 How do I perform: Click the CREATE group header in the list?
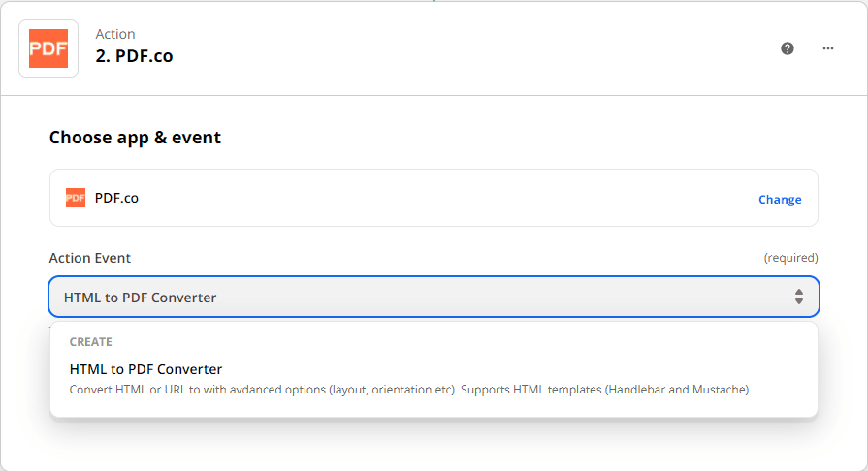(x=91, y=342)
